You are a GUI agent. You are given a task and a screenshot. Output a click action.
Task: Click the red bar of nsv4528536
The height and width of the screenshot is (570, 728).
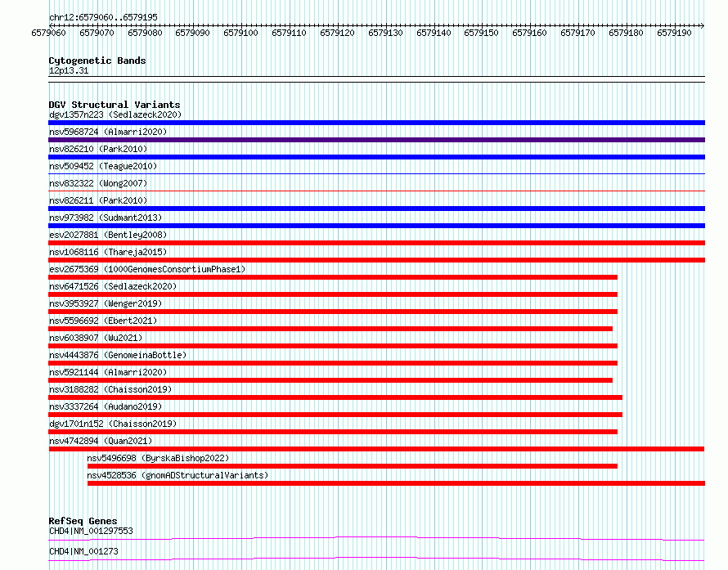pos(396,483)
